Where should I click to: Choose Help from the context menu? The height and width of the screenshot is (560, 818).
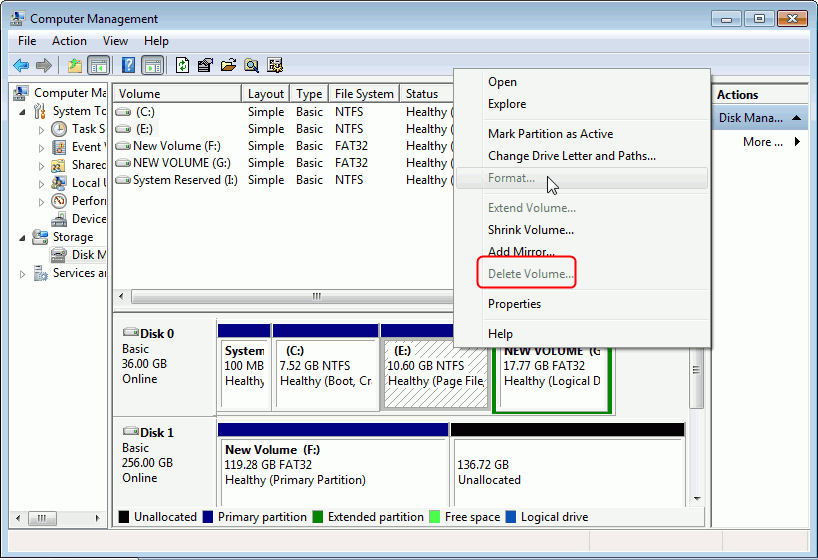point(582,333)
